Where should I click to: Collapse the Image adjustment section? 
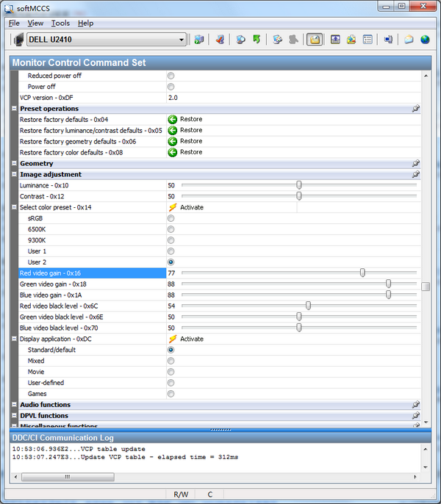[15, 175]
